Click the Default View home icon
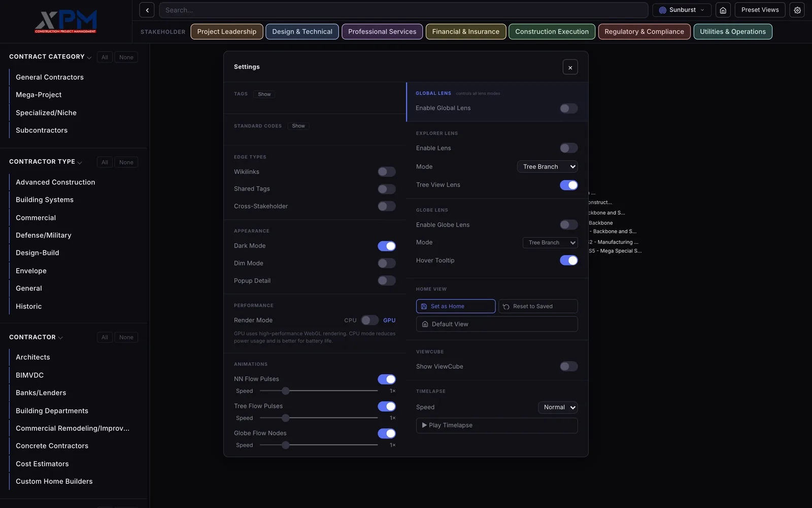812x508 pixels. click(425, 324)
